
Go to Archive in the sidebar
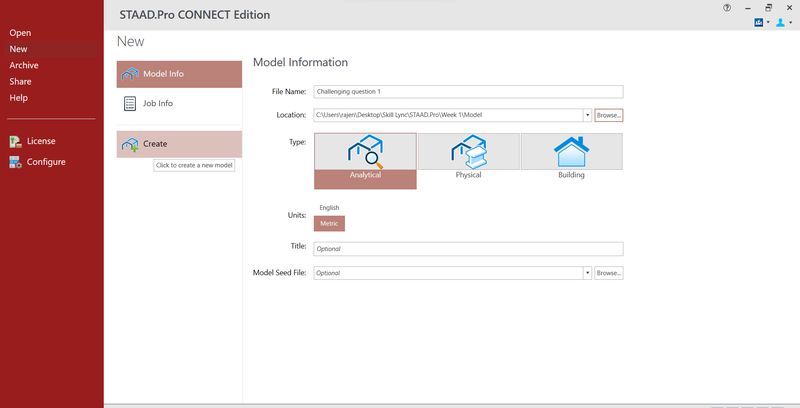[24, 65]
